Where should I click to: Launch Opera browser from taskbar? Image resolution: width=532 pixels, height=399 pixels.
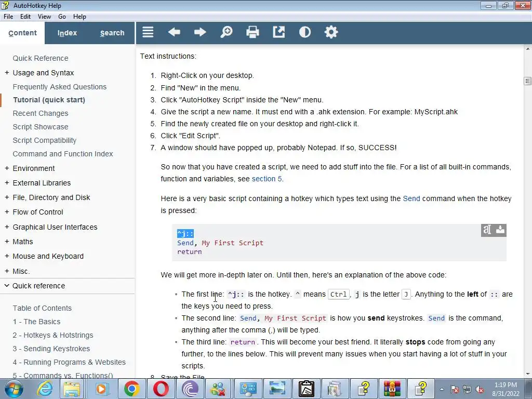tap(161, 389)
